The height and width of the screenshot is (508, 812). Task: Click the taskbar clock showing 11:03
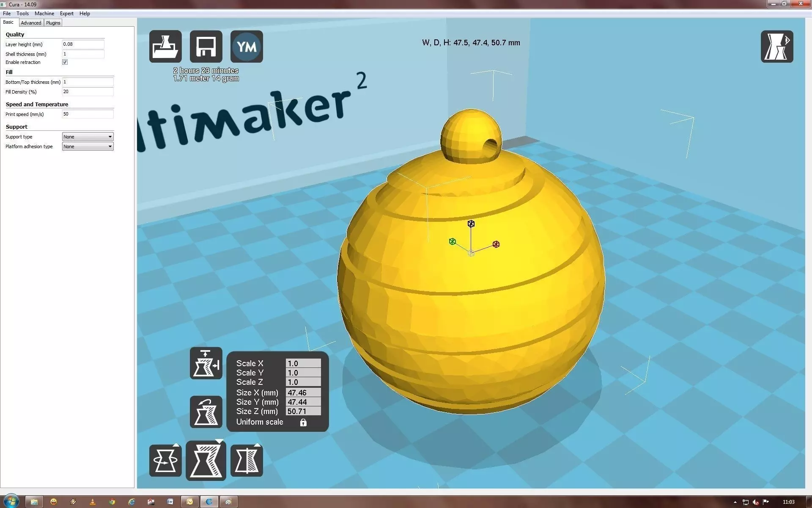click(x=788, y=502)
